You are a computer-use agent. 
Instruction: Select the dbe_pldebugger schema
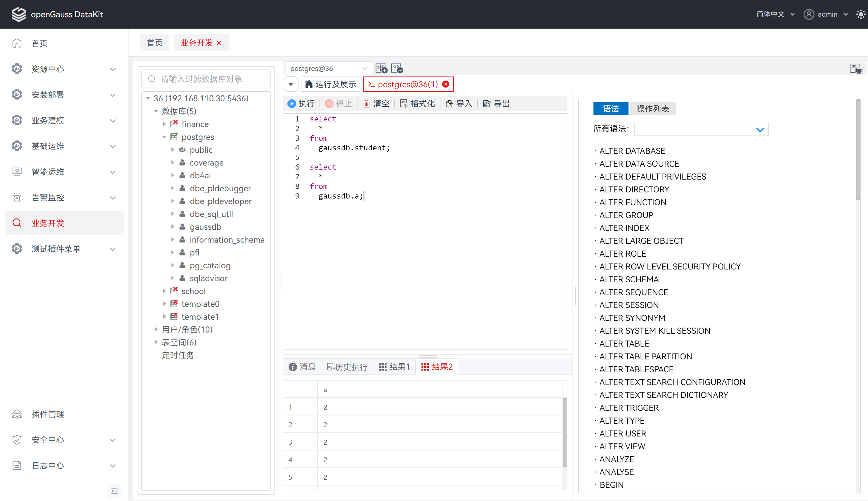pyautogui.click(x=220, y=188)
